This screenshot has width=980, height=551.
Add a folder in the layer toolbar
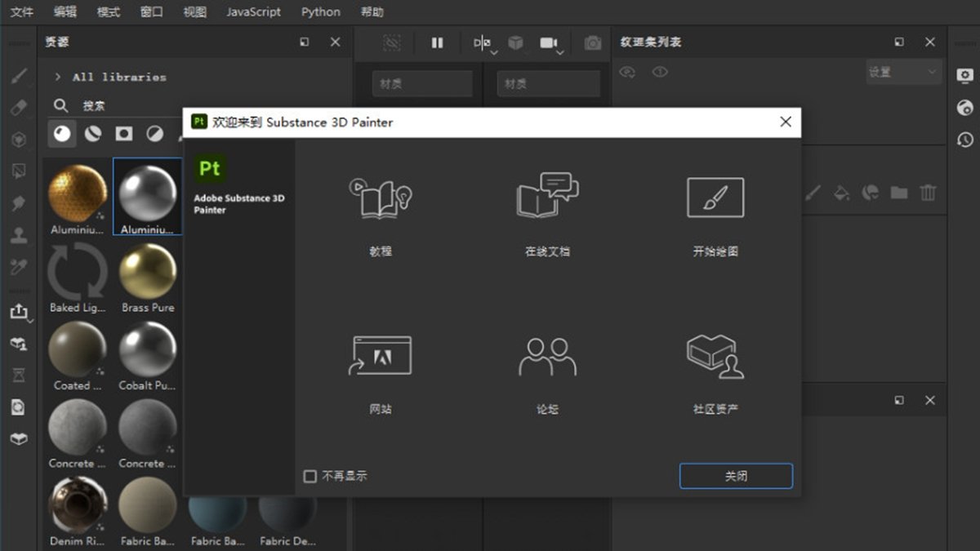click(x=899, y=193)
